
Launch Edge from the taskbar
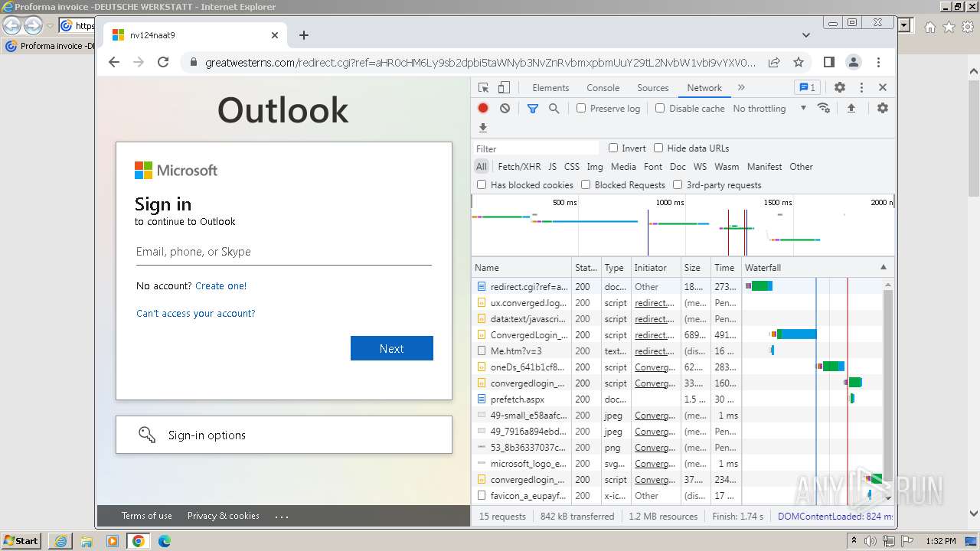pos(165,541)
